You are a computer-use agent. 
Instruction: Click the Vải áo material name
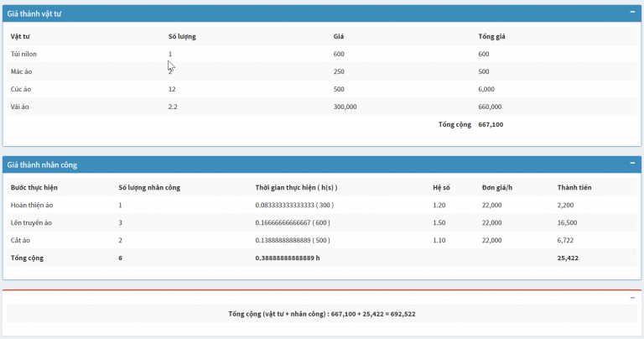click(x=21, y=107)
